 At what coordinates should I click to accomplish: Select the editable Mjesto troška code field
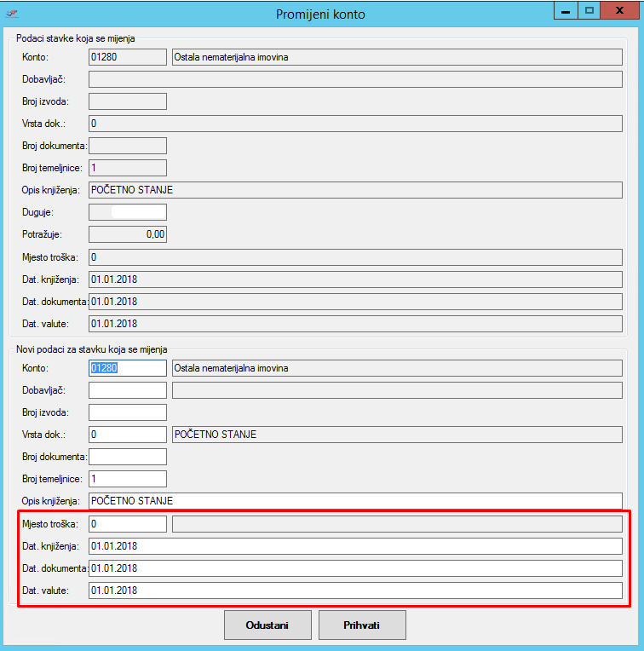click(127, 524)
